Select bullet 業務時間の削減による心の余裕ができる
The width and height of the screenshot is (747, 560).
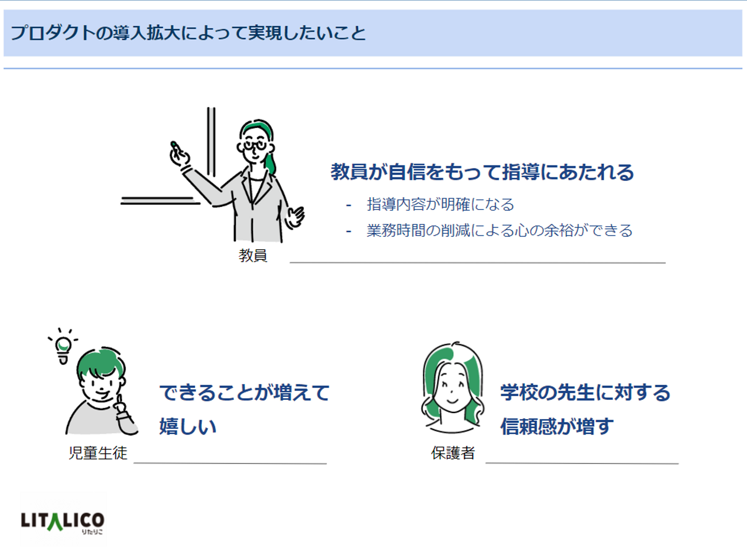(500, 230)
